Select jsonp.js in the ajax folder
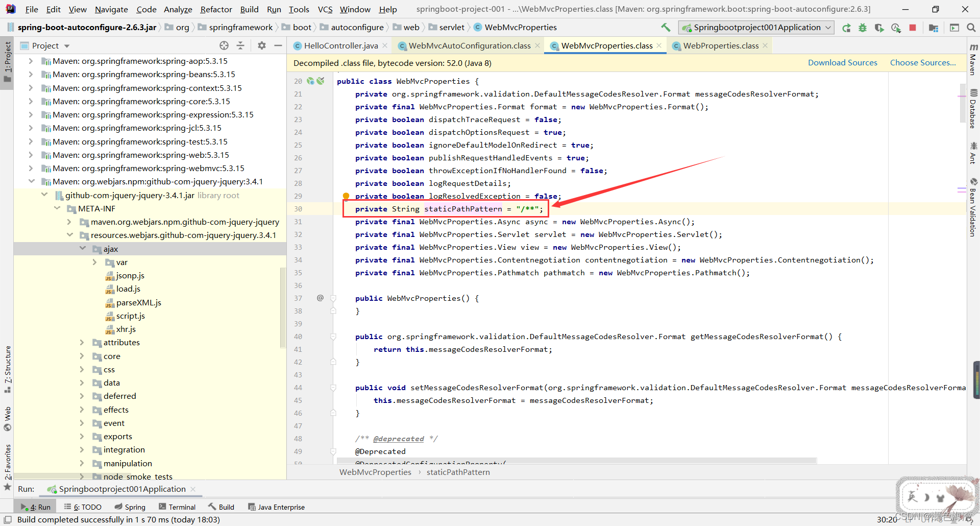The width and height of the screenshot is (980, 526). [130, 275]
